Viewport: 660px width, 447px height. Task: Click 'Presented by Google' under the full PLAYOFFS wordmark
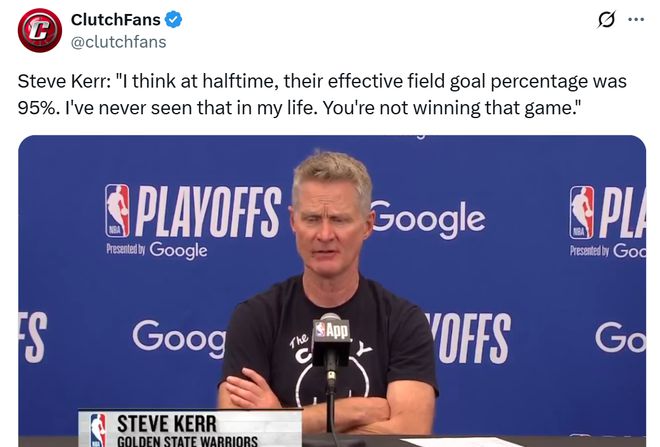tap(157, 250)
